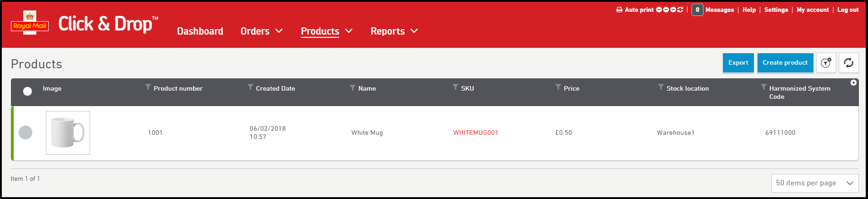Refresh the products list
The image size is (868, 199).
(x=848, y=63)
